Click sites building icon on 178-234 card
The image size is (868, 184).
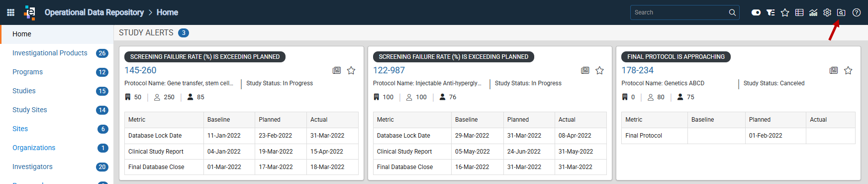tap(625, 97)
